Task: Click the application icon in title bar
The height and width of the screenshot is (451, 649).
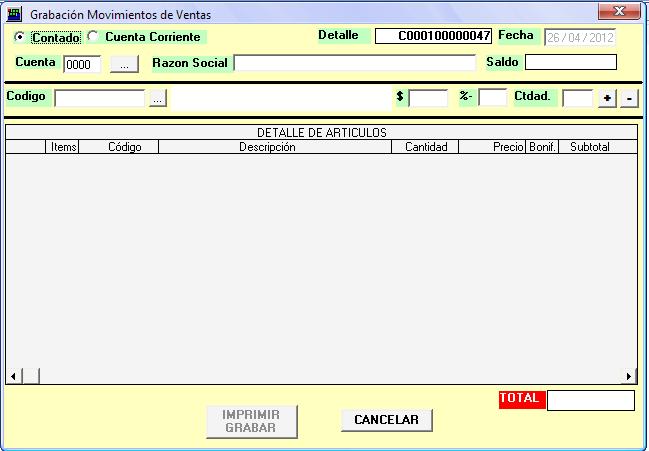Action: [14, 13]
